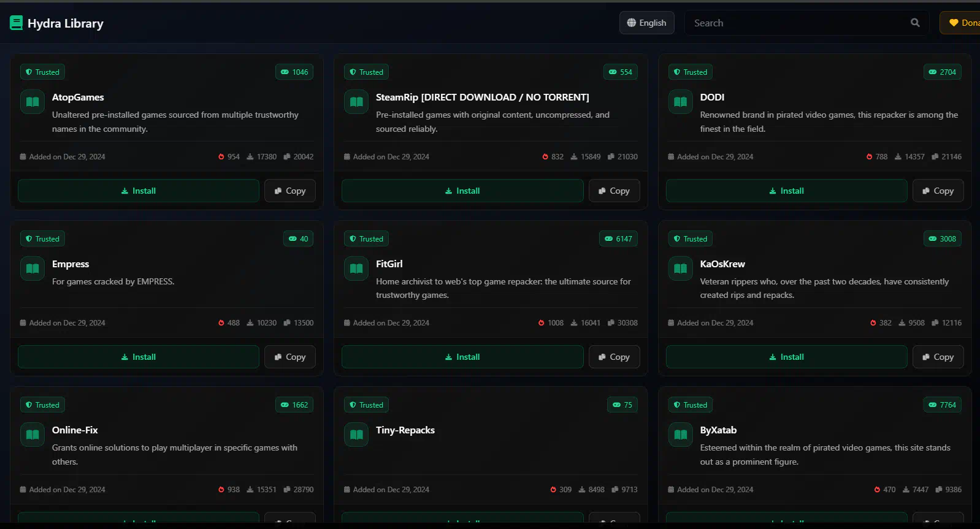Open the SteamRip [DIRECT DOWNLOAD / NO TORRENT] title
The height and width of the screenshot is (529, 980).
tap(483, 97)
